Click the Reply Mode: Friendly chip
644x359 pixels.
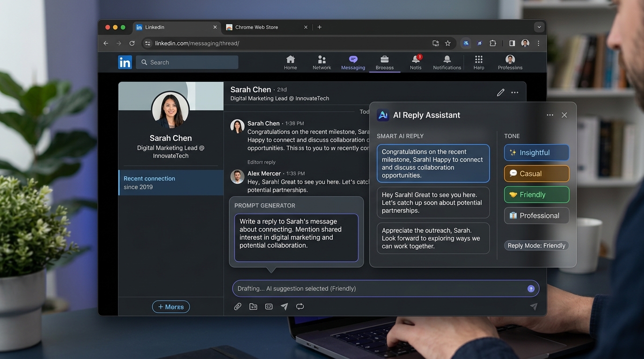[x=536, y=245]
